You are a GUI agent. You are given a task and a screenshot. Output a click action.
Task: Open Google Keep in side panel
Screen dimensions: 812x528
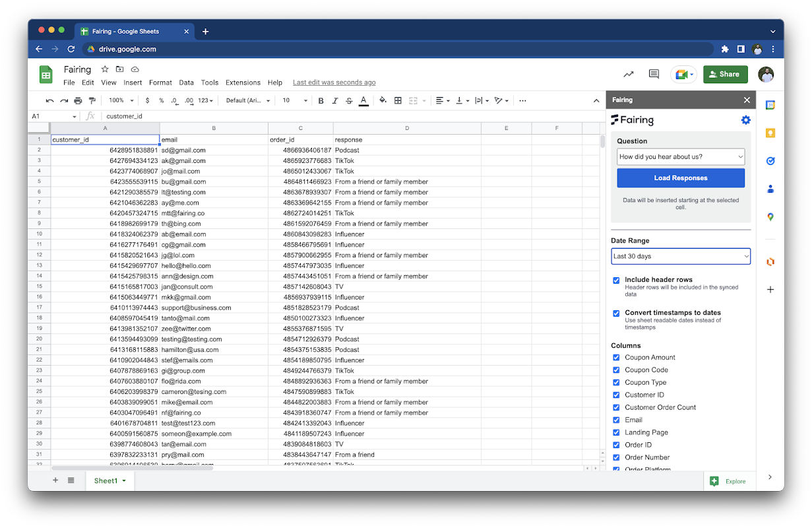pyautogui.click(x=770, y=133)
